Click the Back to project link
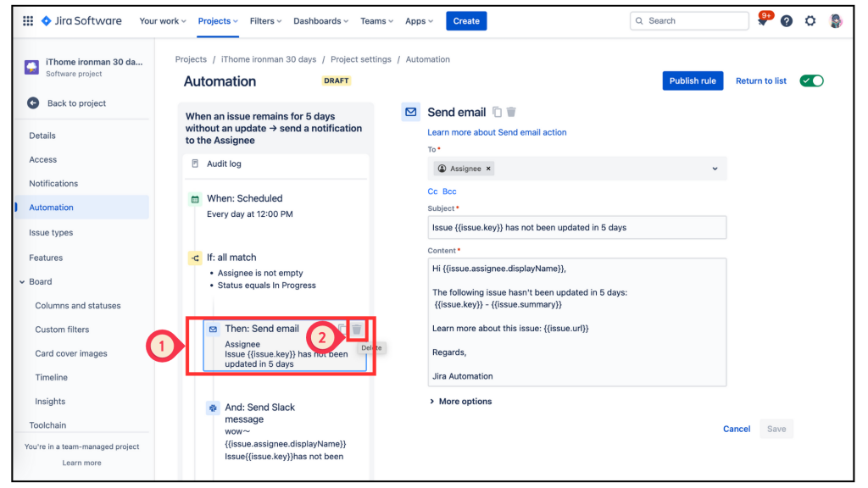 point(76,103)
